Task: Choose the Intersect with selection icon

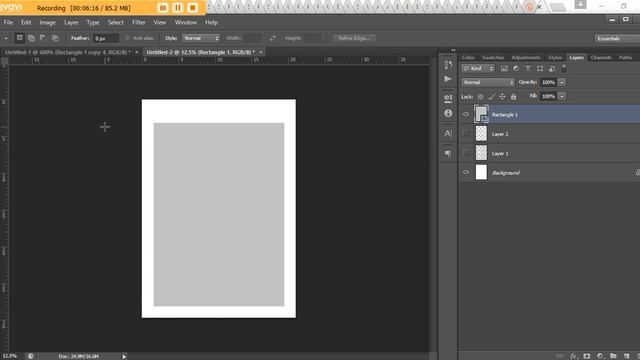Action: [x=55, y=38]
